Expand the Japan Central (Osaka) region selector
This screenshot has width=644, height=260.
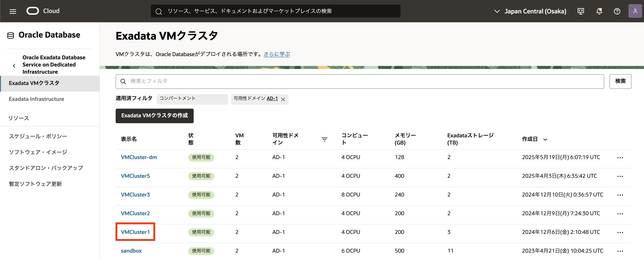[x=530, y=11]
